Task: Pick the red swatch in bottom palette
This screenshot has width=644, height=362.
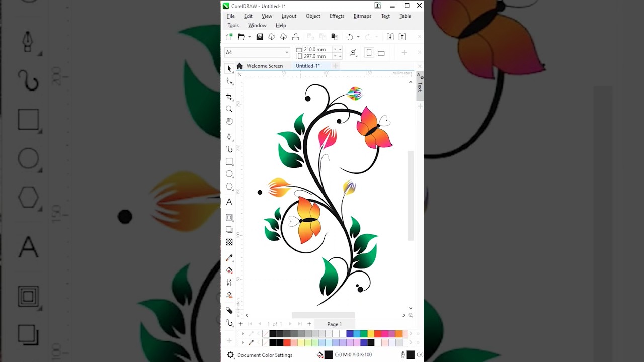Action: pos(287,342)
